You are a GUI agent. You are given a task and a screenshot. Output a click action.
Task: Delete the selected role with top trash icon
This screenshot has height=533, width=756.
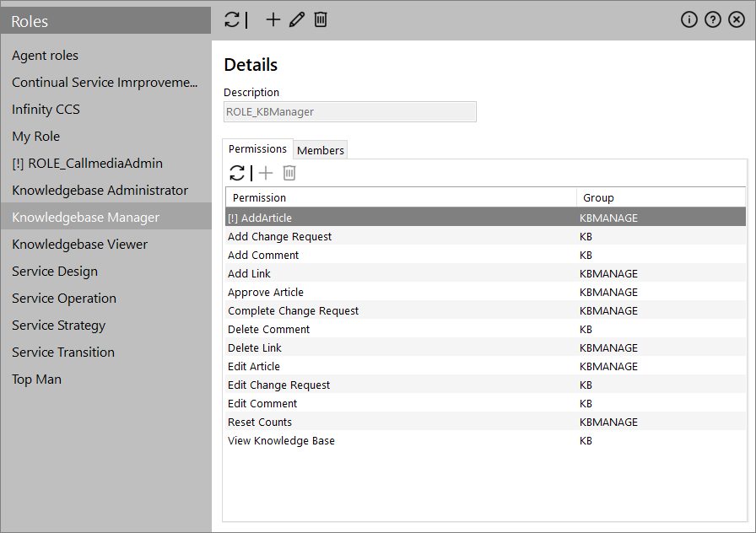(x=320, y=19)
